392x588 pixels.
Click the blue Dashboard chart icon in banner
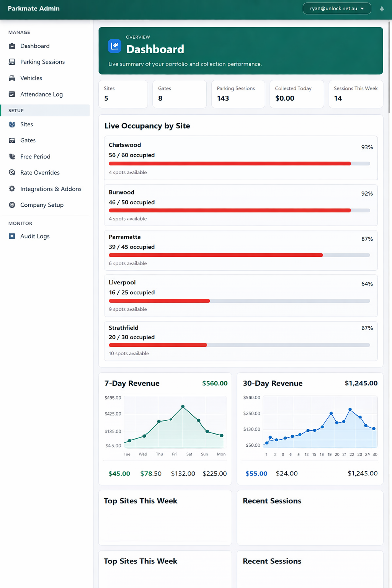click(x=114, y=46)
